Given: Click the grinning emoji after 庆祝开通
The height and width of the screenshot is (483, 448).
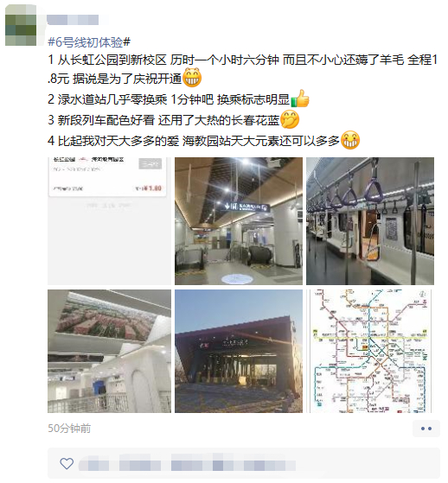Looking at the screenshot, I should (192, 78).
